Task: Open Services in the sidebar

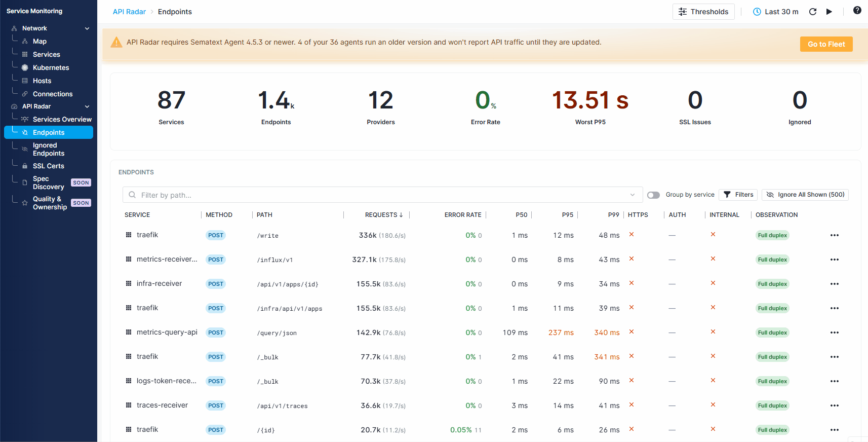Action: [x=46, y=54]
